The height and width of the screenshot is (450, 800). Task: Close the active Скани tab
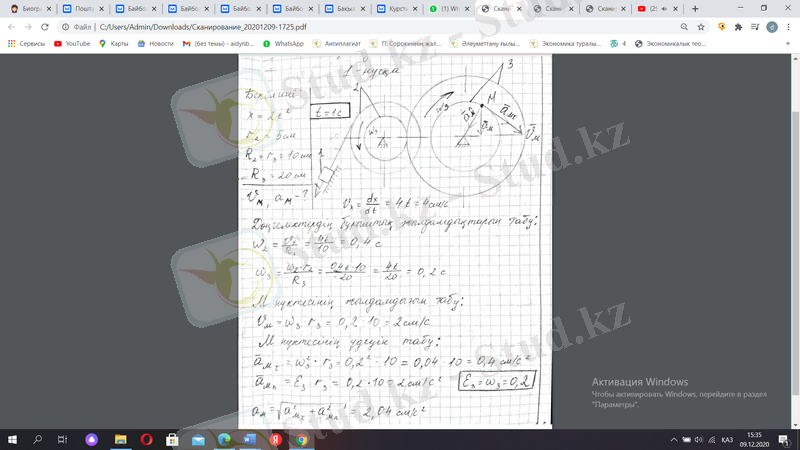click(x=519, y=9)
